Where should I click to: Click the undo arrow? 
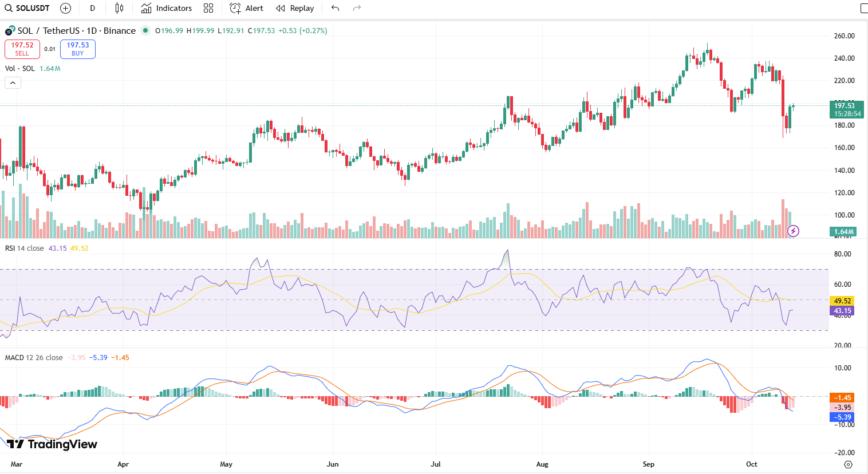[335, 8]
